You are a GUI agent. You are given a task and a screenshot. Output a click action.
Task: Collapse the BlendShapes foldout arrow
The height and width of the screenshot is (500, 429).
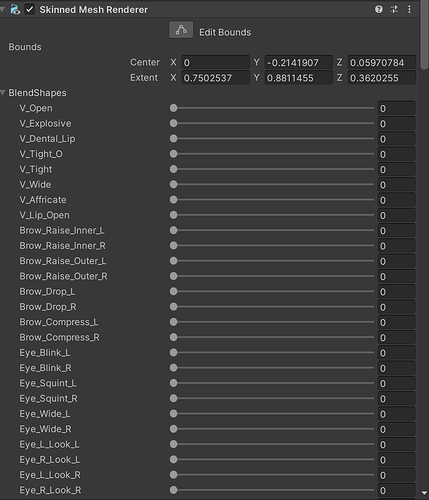[x=3, y=92]
